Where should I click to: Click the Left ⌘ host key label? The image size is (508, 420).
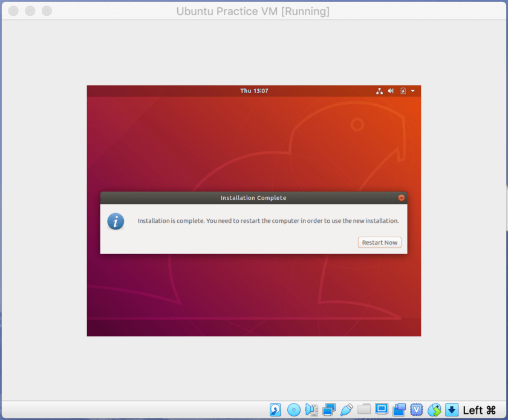(x=479, y=410)
